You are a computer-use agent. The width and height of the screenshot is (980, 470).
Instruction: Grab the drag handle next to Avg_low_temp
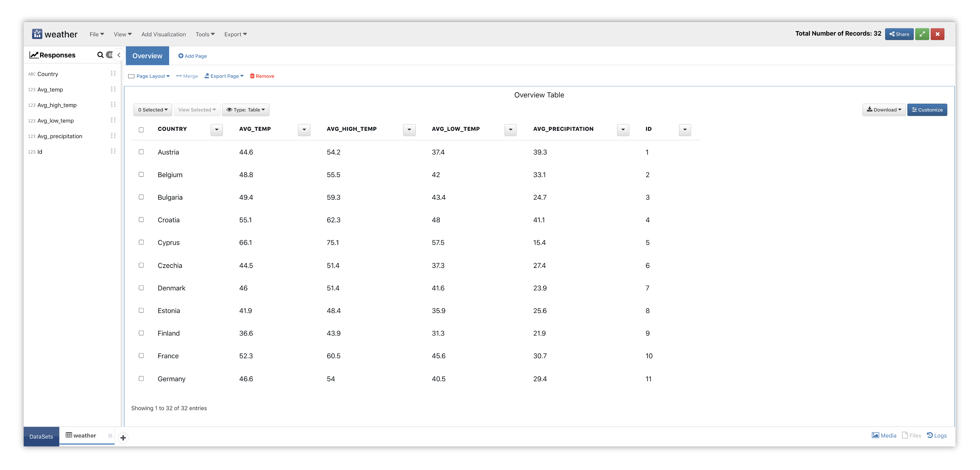(x=113, y=120)
